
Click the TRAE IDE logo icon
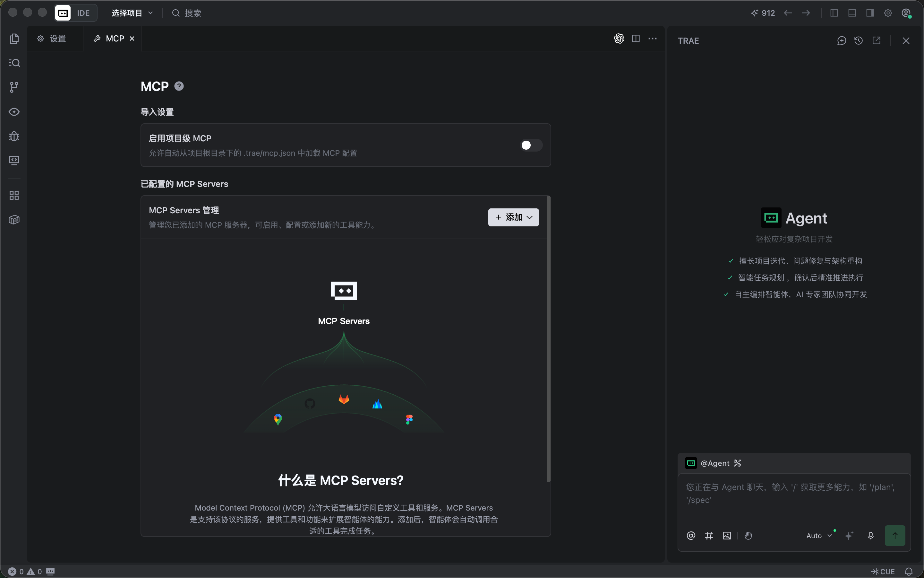point(63,13)
